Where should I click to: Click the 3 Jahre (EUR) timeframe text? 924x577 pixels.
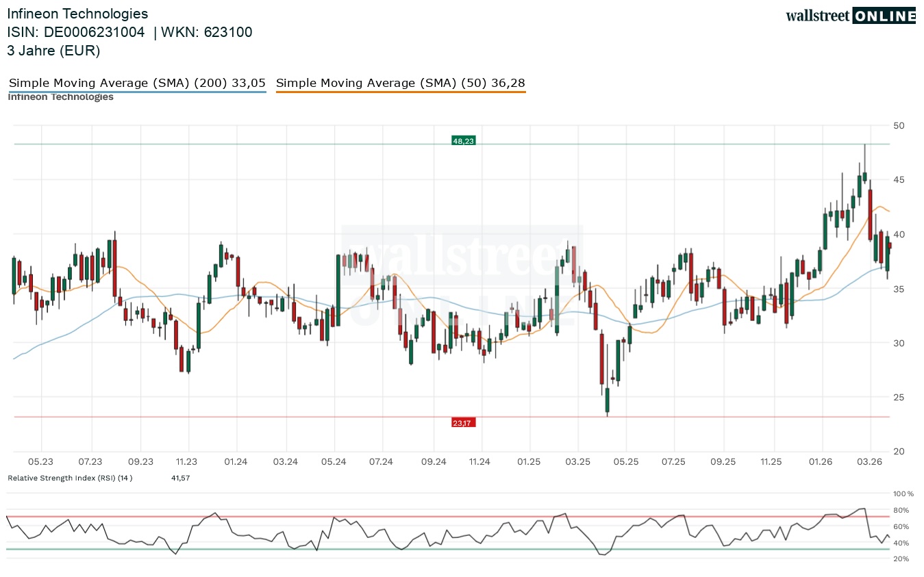click(x=53, y=50)
